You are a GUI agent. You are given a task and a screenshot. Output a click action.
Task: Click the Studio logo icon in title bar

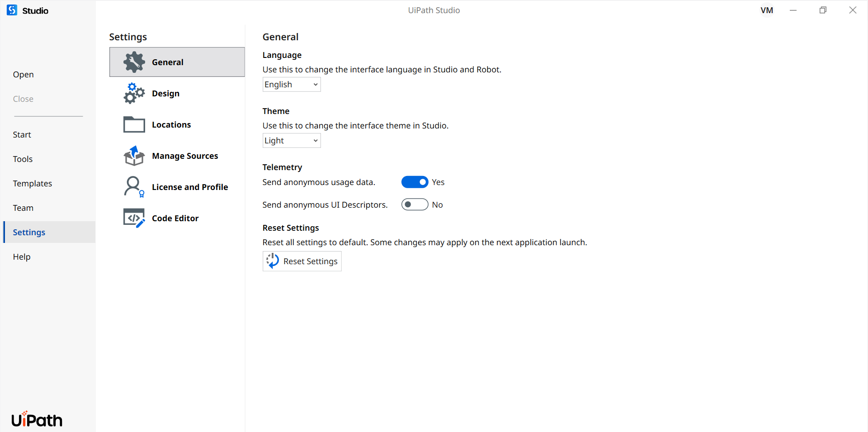[12, 10]
